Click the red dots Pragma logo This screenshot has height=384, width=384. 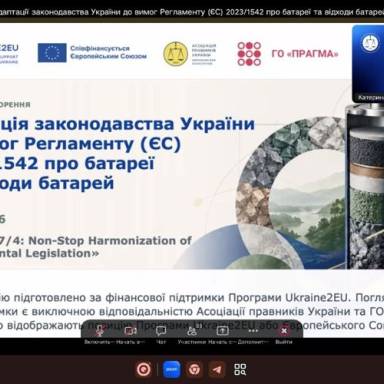pyautogui.click(x=249, y=54)
